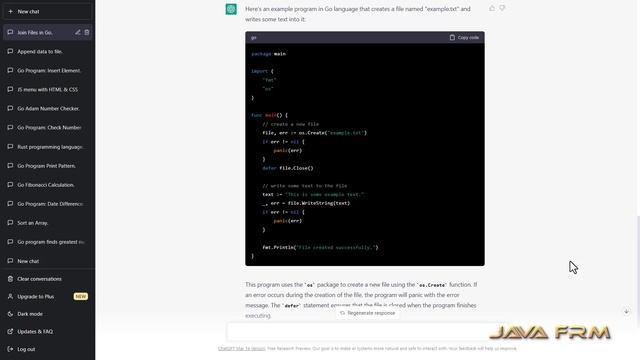
Task: Click the go language label in code header
Action: [x=254, y=38]
